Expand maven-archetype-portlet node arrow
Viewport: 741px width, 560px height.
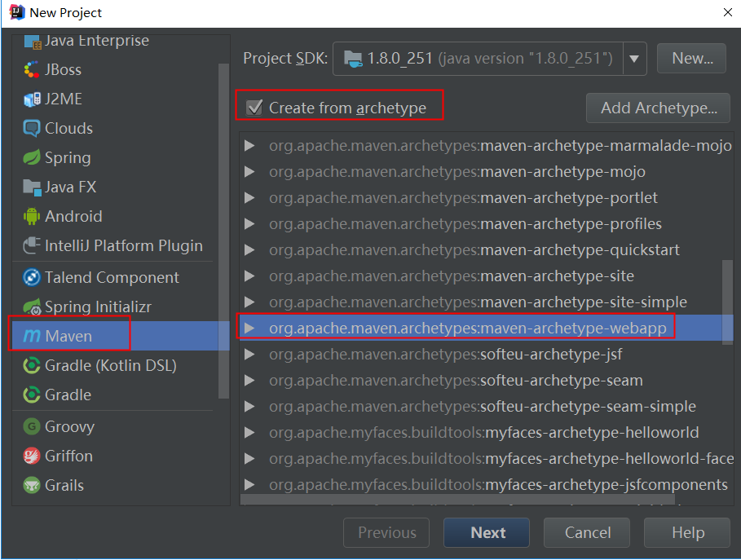[x=249, y=197]
